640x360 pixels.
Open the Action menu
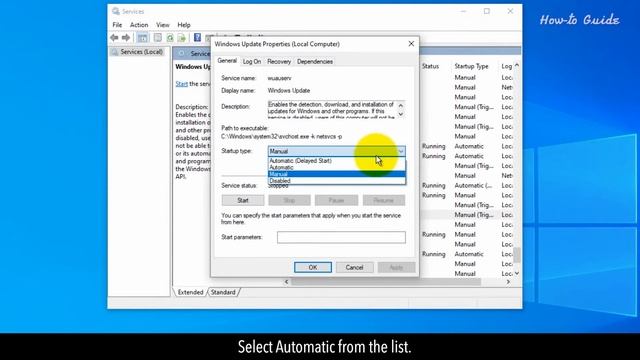click(139, 25)
